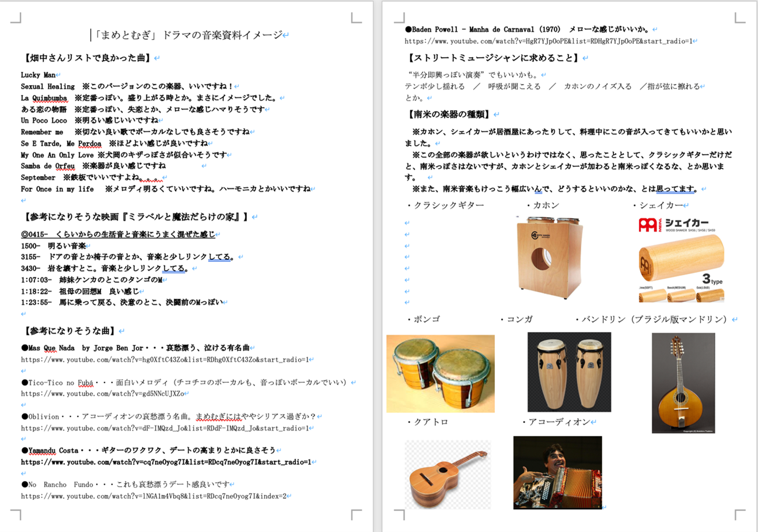Select the bongo drums image

[x=441, y=373]
